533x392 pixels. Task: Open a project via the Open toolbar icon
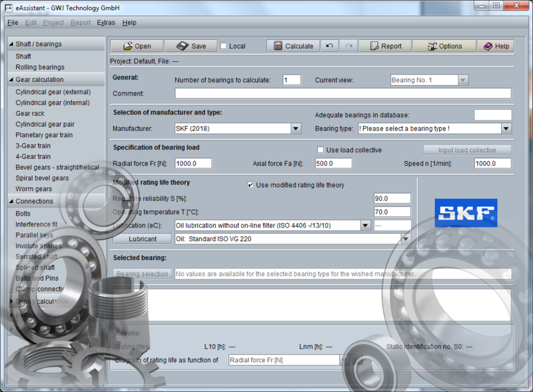(x=136, y=46)
